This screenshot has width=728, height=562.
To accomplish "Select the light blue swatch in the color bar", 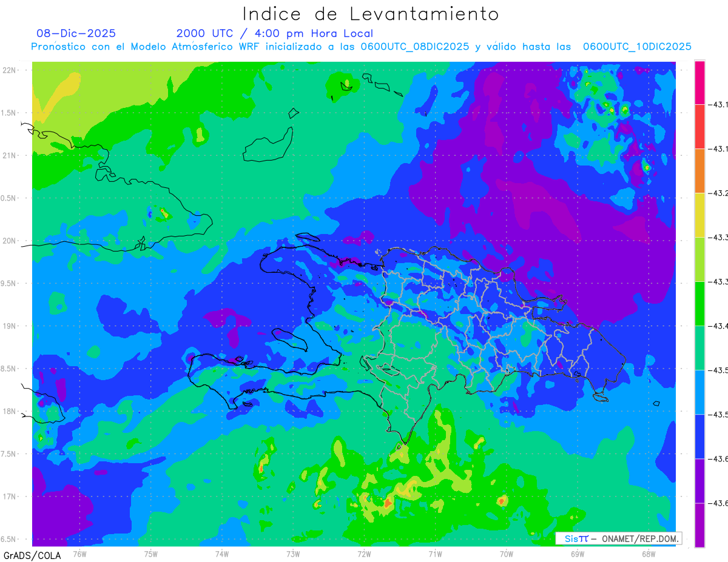I will coord(699,392).
